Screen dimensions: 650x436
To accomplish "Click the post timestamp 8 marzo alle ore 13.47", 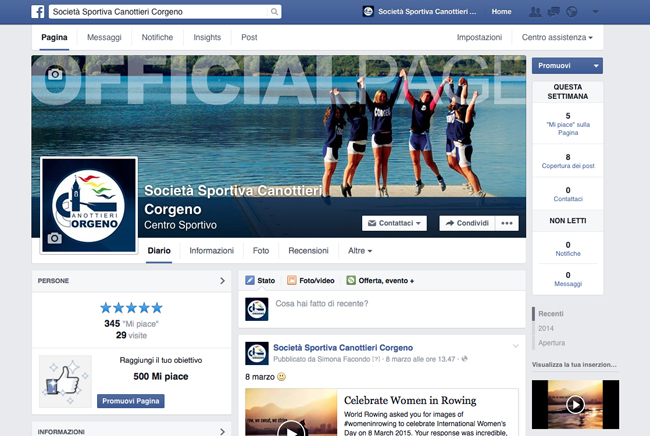I will (x=420, y=359).
